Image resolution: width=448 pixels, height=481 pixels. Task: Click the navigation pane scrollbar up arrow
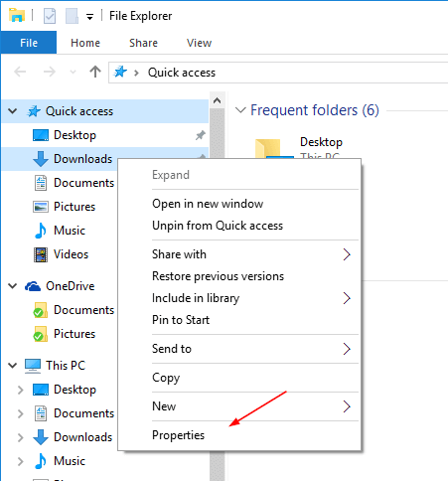click(x=218, y=100)
